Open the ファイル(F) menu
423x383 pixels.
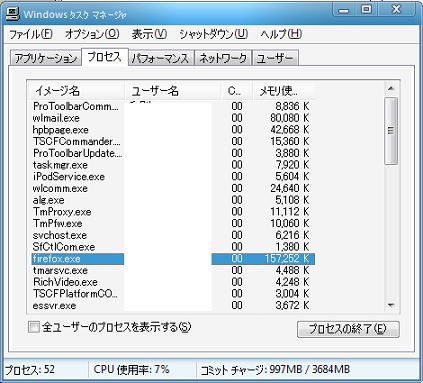tap(31, 34)
